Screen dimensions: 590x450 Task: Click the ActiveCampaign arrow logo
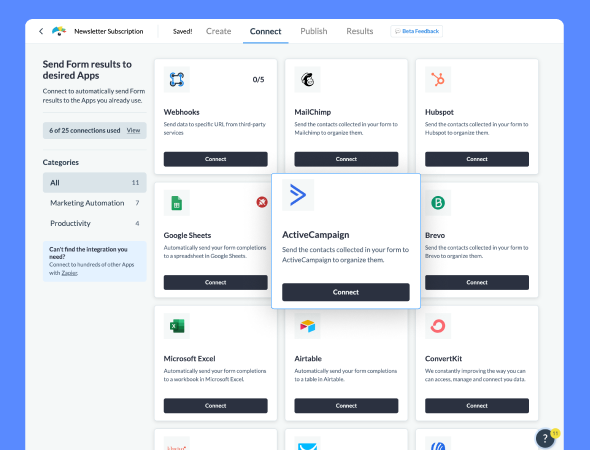click(298, 195)
